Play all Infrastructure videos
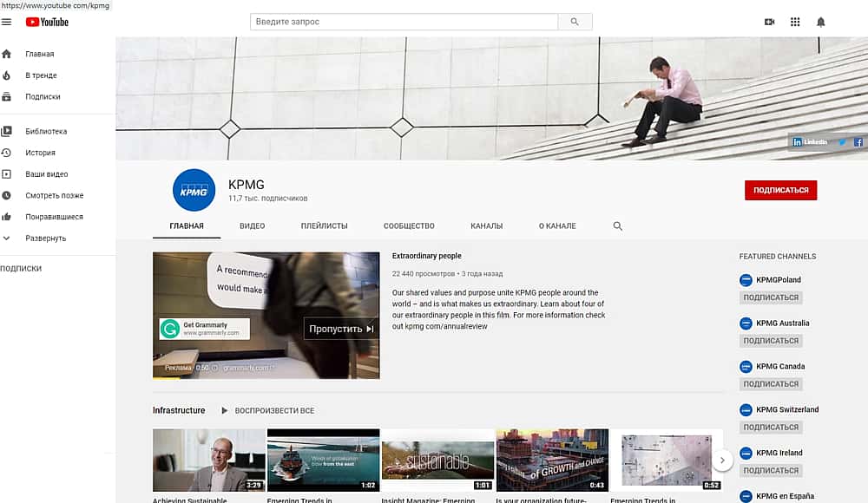This screenshot has width=868, height=503. click(267, 410)
